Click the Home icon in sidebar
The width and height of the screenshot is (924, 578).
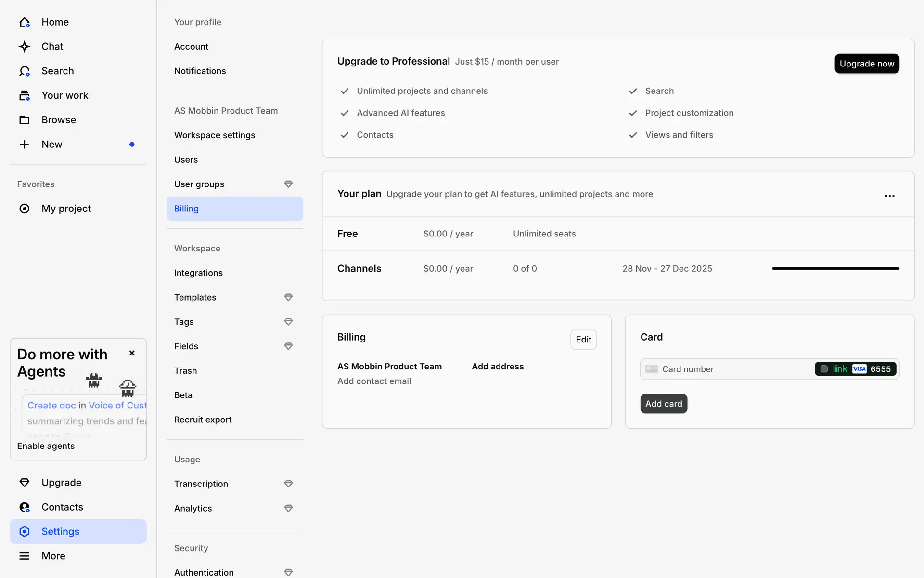pyautogui.click(x=25, y=22)
